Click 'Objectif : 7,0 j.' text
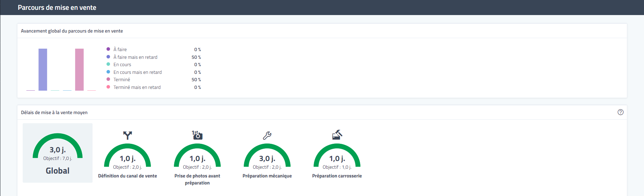The height and width of the screenshot is (196, 644). 58,159
